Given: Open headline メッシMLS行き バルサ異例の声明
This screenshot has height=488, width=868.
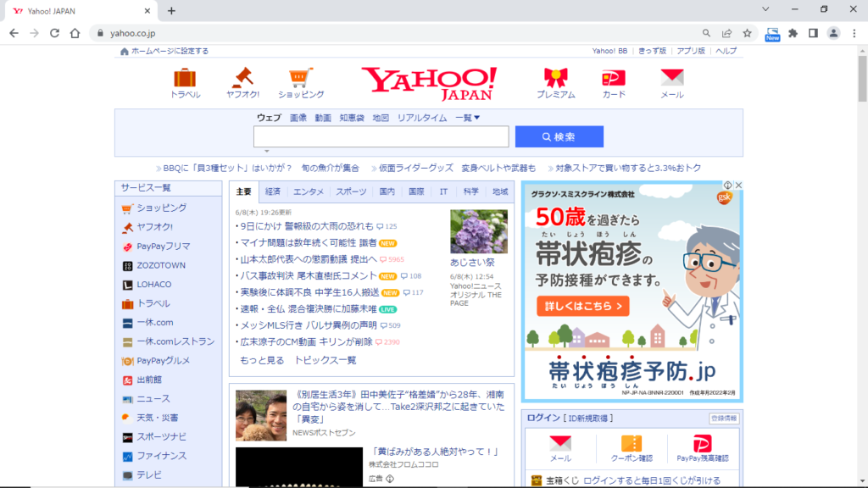Looking at the screenshot, I should (x=309, y=325).
